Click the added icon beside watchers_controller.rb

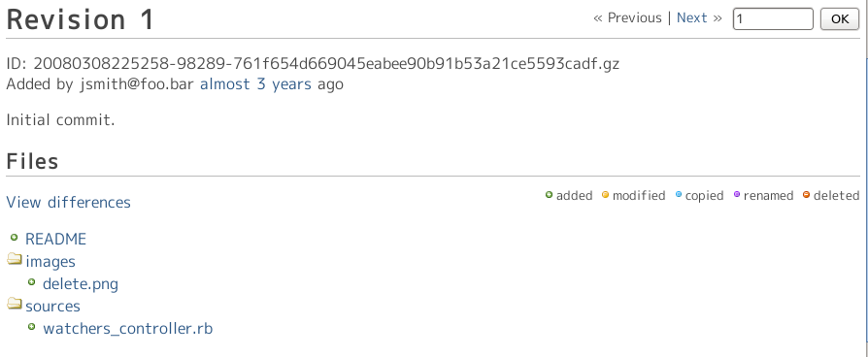31,328
